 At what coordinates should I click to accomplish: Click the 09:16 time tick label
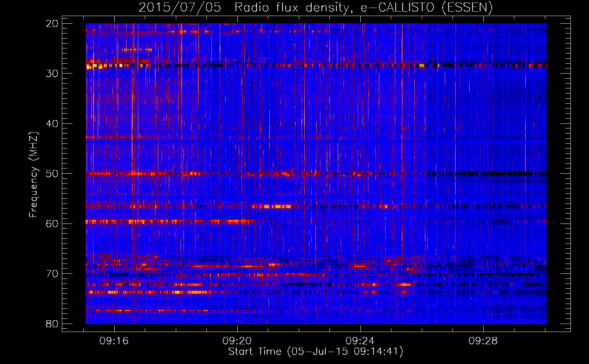pos(114,341)
